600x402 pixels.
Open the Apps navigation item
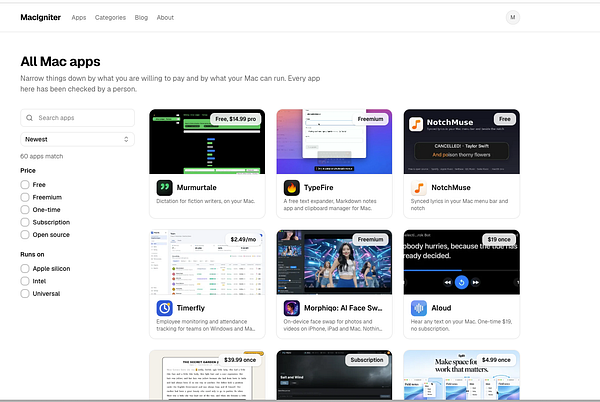coord(79,18)
